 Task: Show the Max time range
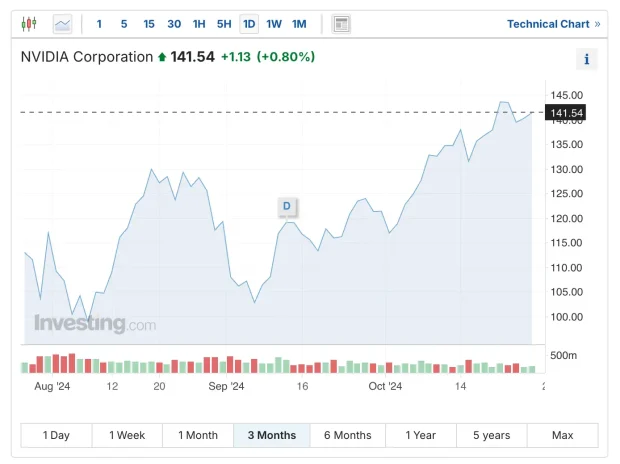(562, 435)
